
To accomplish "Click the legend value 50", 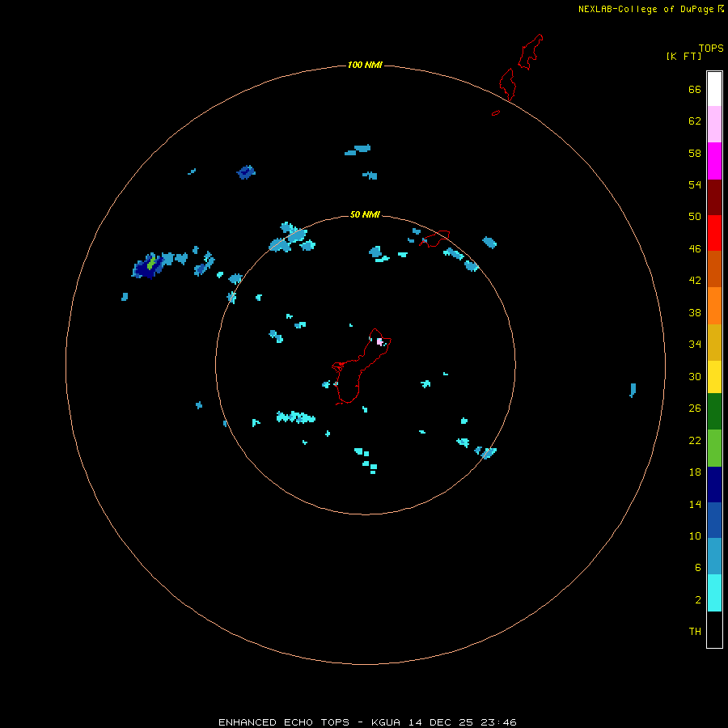I will click(x=695, y=216).
